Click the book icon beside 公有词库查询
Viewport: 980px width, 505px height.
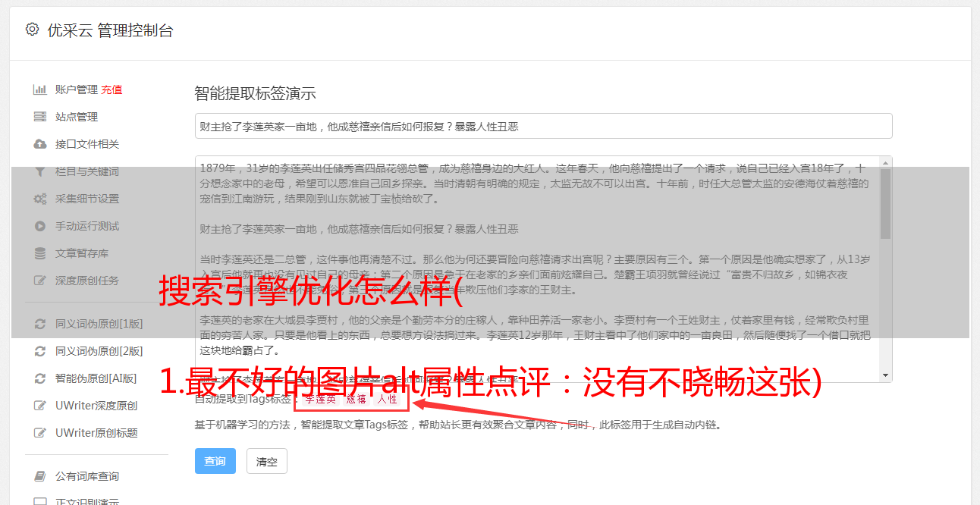point(40,476)
